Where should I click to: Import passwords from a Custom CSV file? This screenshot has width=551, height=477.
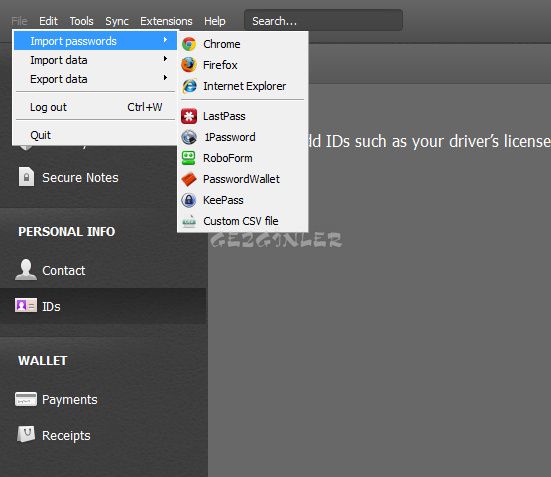pyautogui.click(x=242, y=221)
